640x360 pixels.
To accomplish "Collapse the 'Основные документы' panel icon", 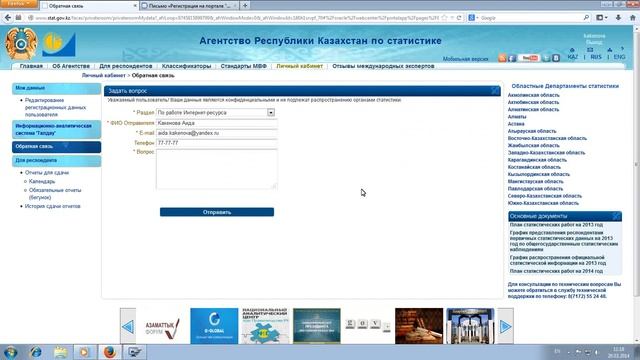I will pos(616,216).
